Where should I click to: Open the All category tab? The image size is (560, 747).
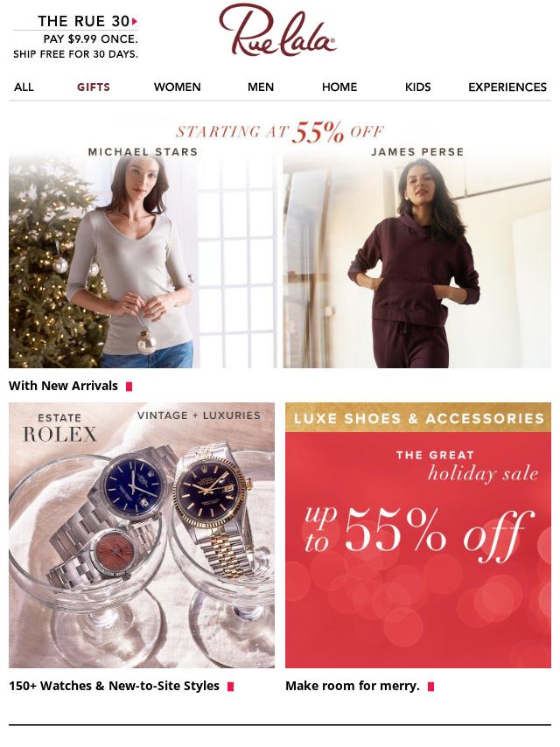24,87
